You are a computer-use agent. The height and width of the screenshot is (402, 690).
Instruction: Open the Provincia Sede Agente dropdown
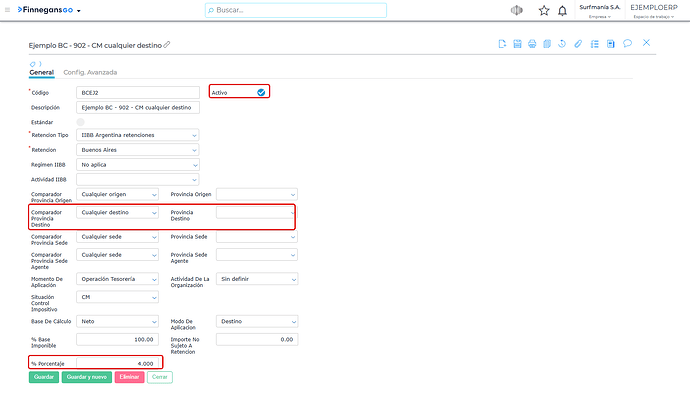tap(257, 255)
